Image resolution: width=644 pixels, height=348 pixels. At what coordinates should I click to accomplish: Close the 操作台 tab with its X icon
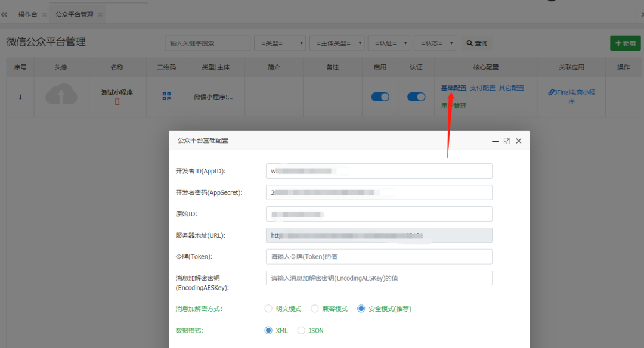[x=44, y=14]
